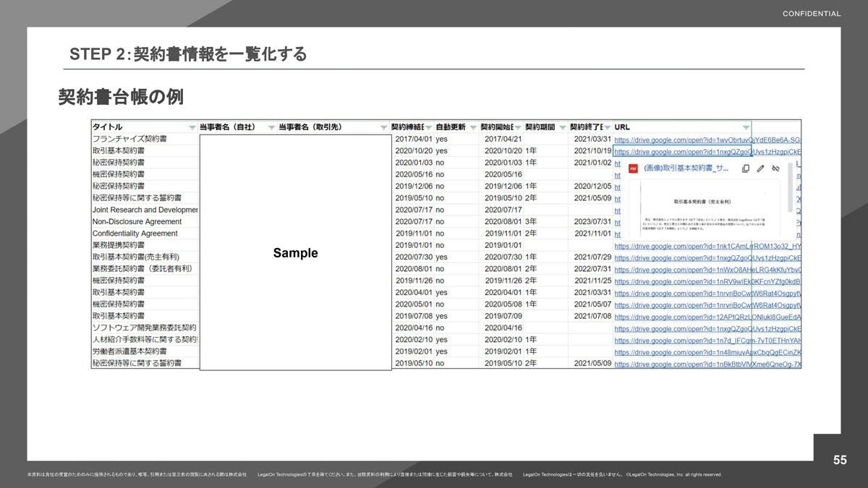Select the end date cell 2021/10/19

click(591, 150)
